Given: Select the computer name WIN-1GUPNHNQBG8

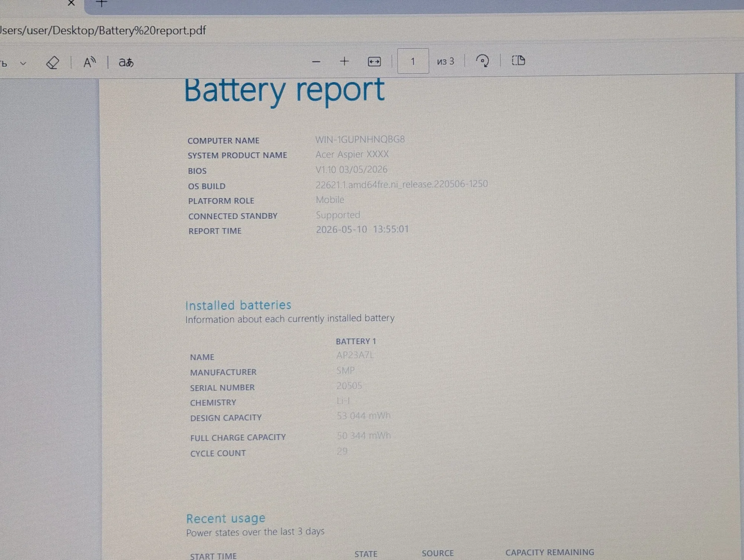Looking at the screenshot, I should 360,139.
